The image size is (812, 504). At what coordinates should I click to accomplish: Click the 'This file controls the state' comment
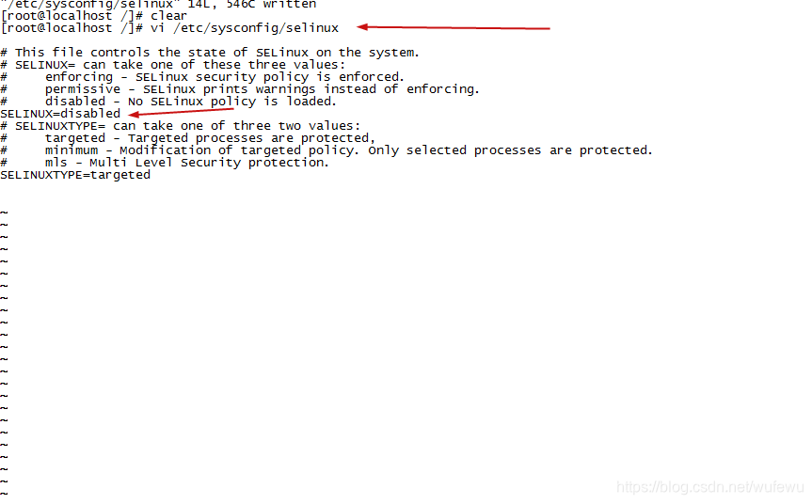[x=210, y=53]
